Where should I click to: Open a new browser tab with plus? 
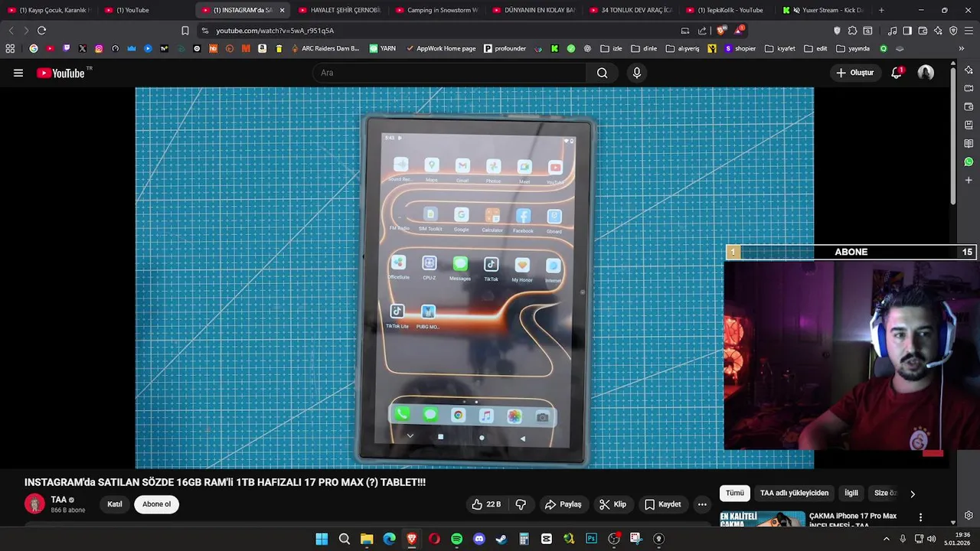coord(881,10)
